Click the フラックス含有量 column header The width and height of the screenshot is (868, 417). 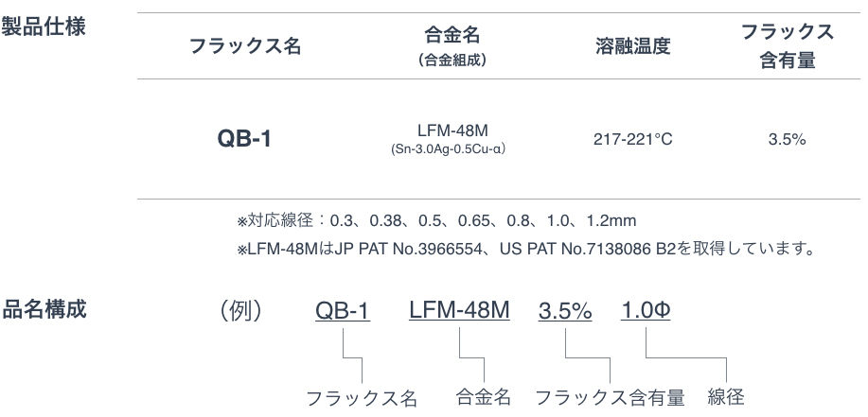(788, 46)
